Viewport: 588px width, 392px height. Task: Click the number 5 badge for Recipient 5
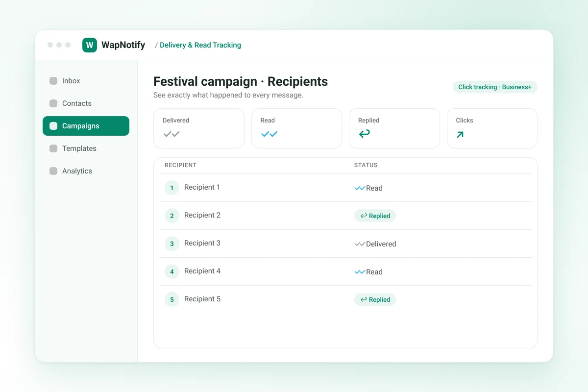(172, 299)
